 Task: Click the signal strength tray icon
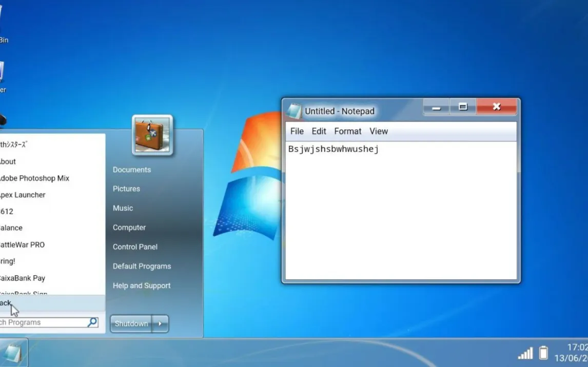point(525,353)
